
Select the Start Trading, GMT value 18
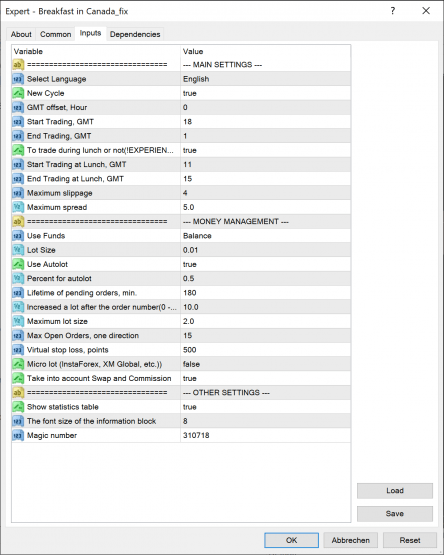coord(266,122)
